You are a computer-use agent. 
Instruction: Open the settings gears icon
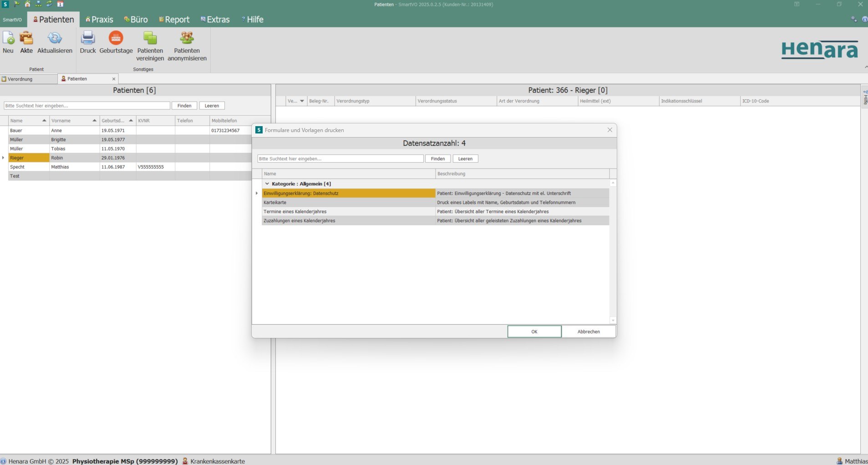[x=854, y=19]
